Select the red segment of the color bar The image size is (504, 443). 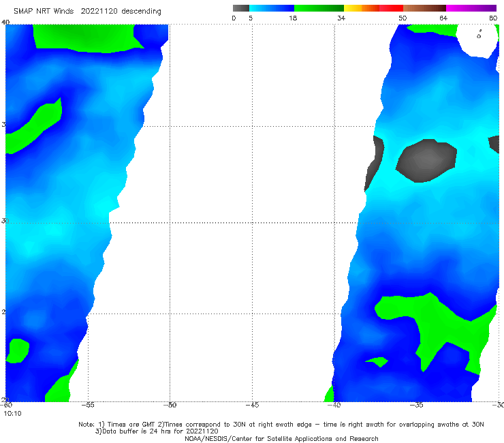point(391,8)
